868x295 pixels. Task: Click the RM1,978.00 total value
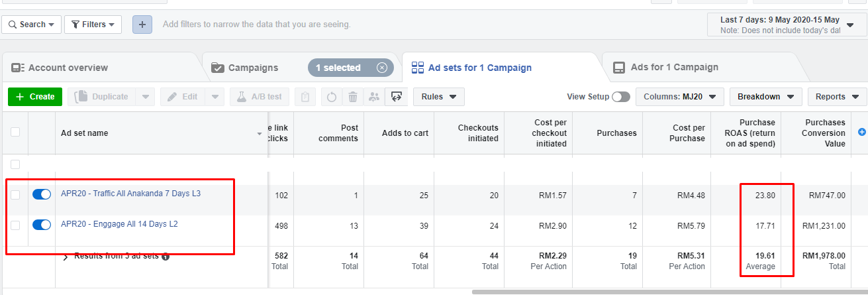pos(824,256)
